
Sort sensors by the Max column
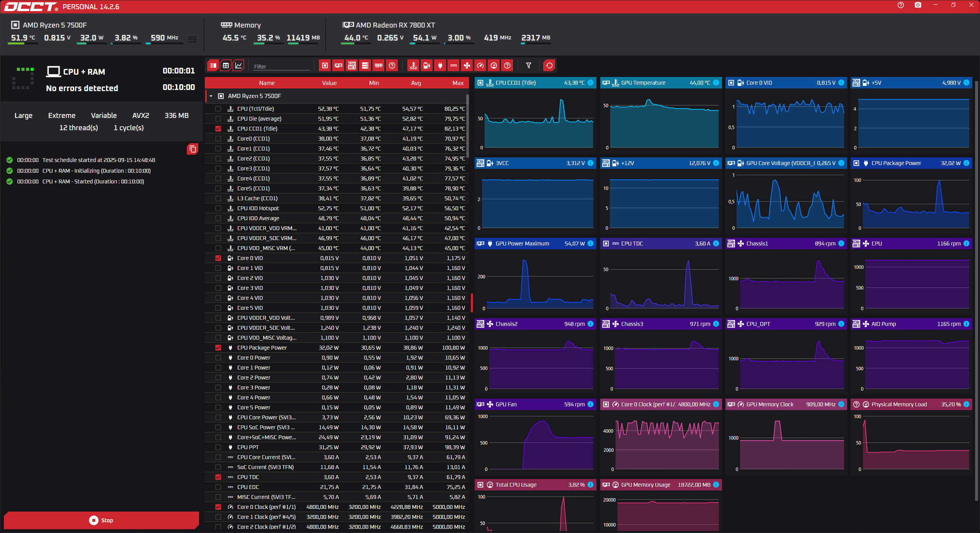coord(457,83)
